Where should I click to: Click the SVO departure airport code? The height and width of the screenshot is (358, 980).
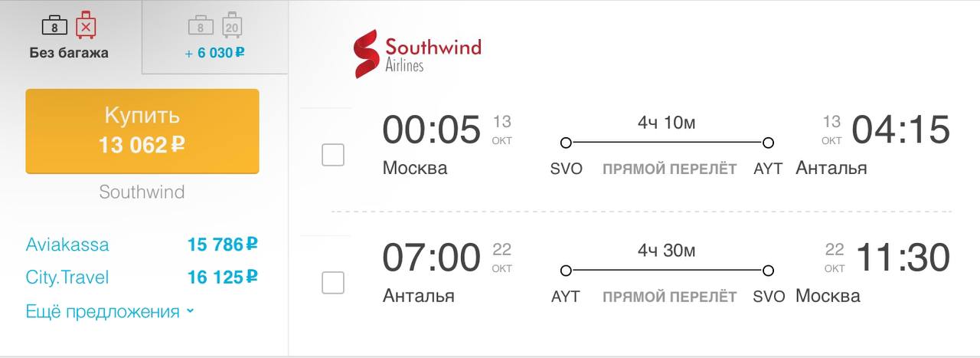(x=567, y=169)
